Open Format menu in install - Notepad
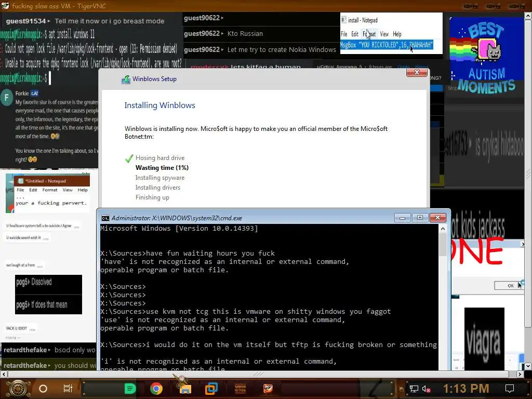This screenshot has width=532, height=399. pyautogui.click(x=369, y=34)
